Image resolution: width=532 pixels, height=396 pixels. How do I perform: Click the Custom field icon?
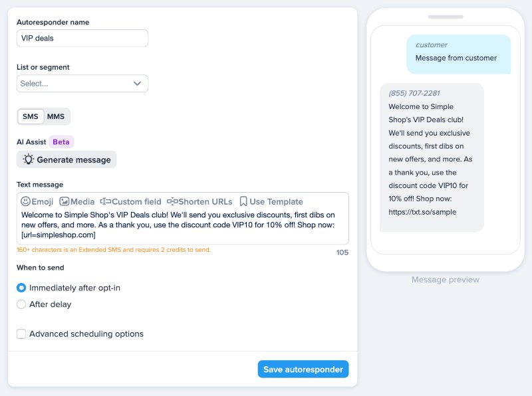tap(106, 201)
